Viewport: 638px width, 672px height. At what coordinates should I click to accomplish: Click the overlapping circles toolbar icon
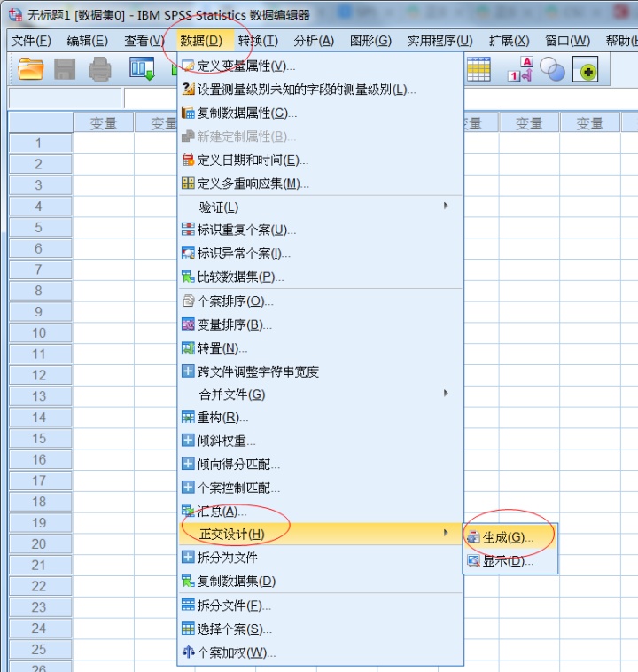[x=552, y=69]
